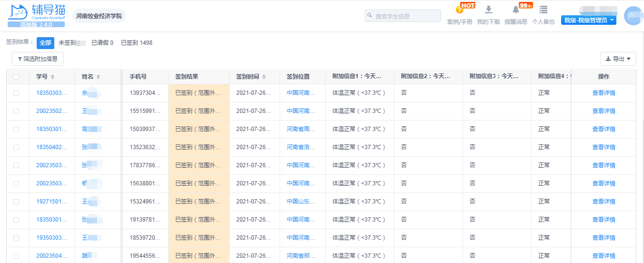644x263 pixels.
Task: Click the 辅导猫 cat logo
Action: tap(18, 12)
